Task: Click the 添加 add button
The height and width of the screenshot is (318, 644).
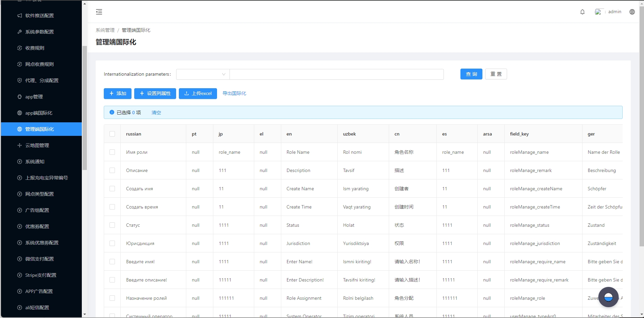Action: point(118,93)
